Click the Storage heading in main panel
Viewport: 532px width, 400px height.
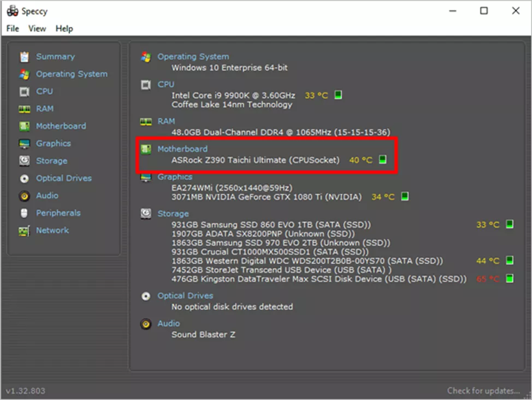pyautogui.click(x=173, y=214)
